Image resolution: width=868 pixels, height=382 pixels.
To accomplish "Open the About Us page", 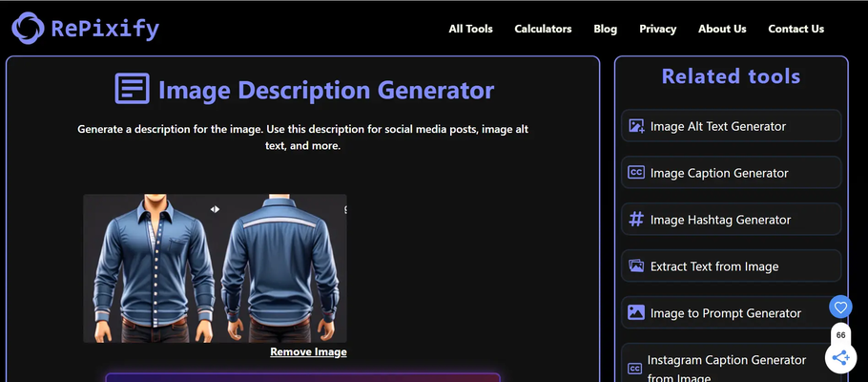I will coord(721,29).
